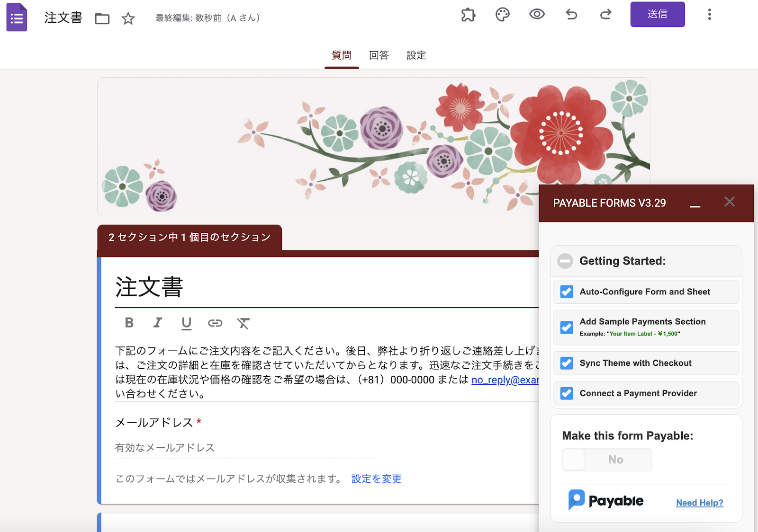Click the 最終編集 status text
This screenshot has height=532, width=758.
point(208,18)
